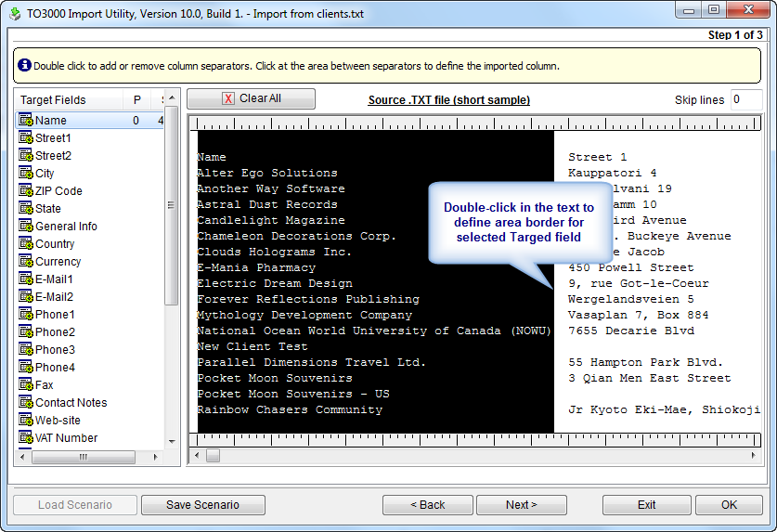
Task: Click the Phone2 field icon
Action: (26, 331)
